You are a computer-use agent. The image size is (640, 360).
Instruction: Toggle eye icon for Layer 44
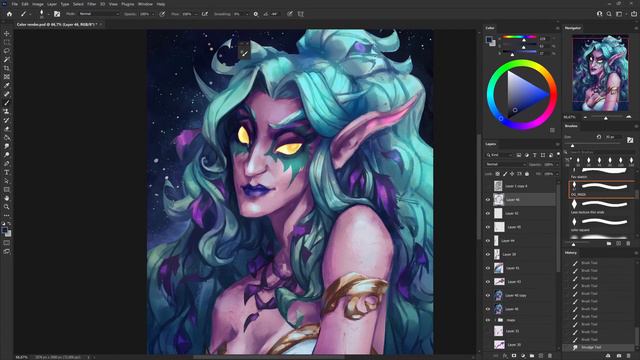point(488,241)
